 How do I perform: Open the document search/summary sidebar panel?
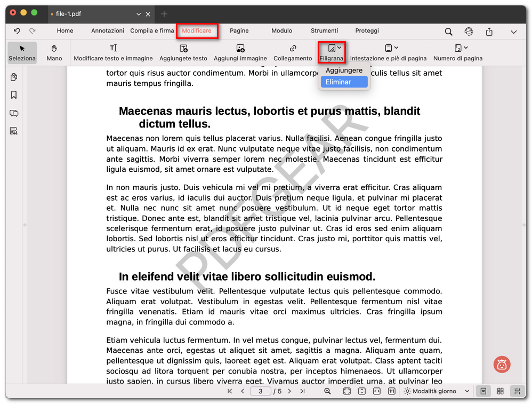14,131
